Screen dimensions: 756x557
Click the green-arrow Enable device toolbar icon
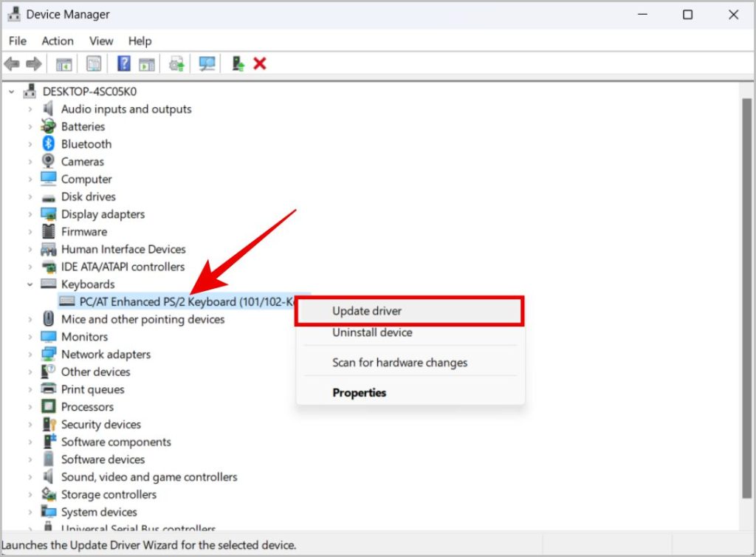238,64
